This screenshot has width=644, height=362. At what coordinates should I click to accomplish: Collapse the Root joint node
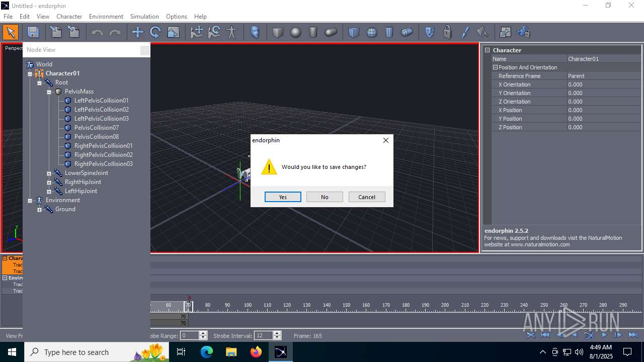(x=39, y=83)
